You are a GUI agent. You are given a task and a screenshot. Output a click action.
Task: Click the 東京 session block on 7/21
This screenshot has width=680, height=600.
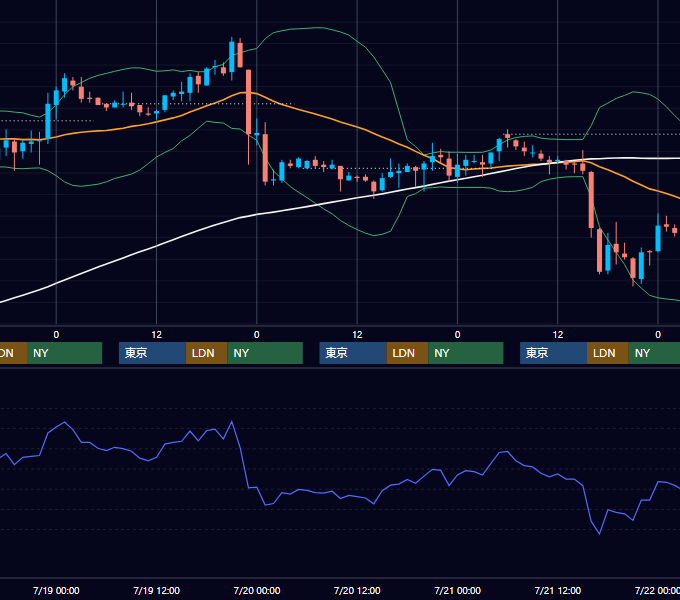554,353
